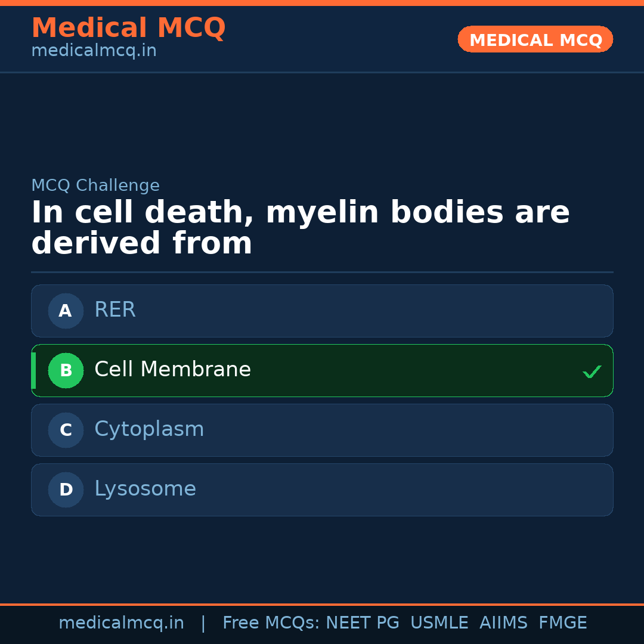
Task: Click the USMLE footer label
Action: click(439, 623)
